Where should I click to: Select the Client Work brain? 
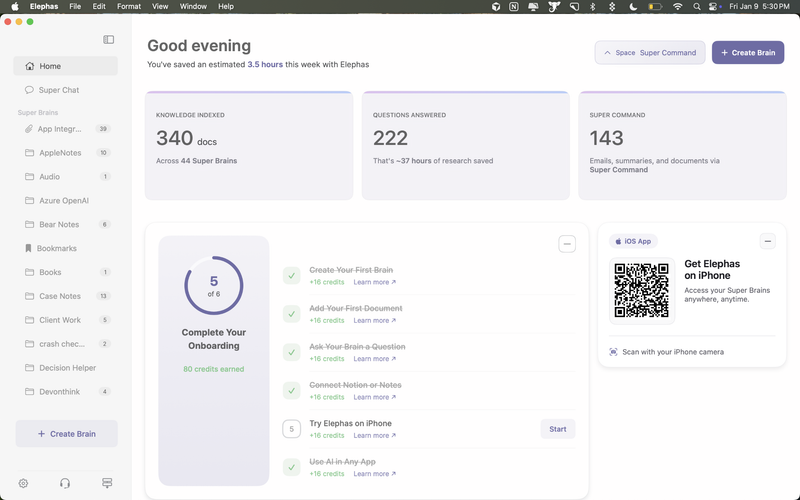(65, 320)
